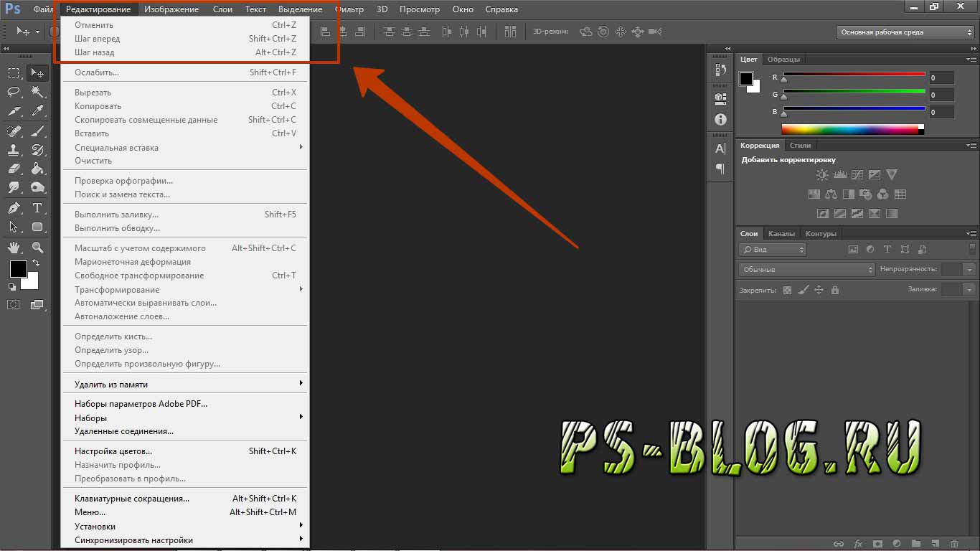Image resolution: width=980 pixels, height=551 pixels.
Task: Switch to the Образцы tab
Action: pyautogui.click(x=783, y=60)
